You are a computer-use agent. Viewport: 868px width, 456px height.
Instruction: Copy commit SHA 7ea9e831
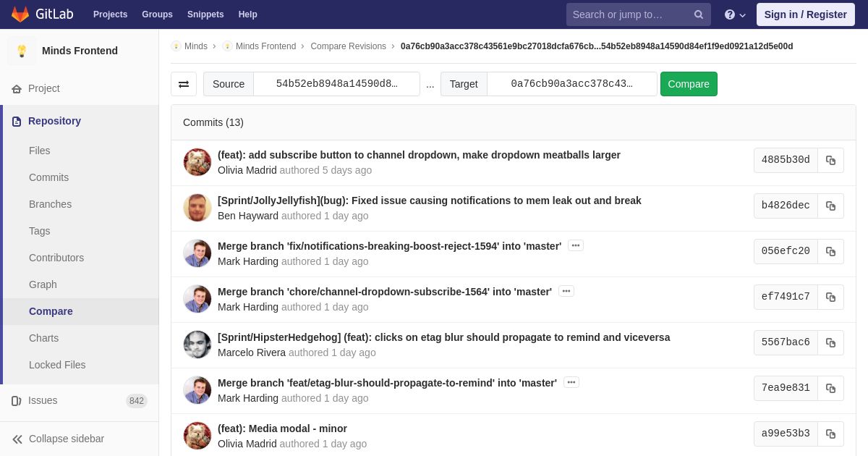pos(830,389)
